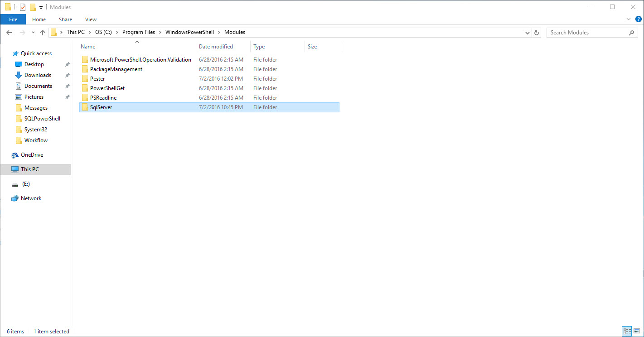This screenshot has height=337, width=644.
Task: Switch to Details view layout
Action: (x=627, y=331)
